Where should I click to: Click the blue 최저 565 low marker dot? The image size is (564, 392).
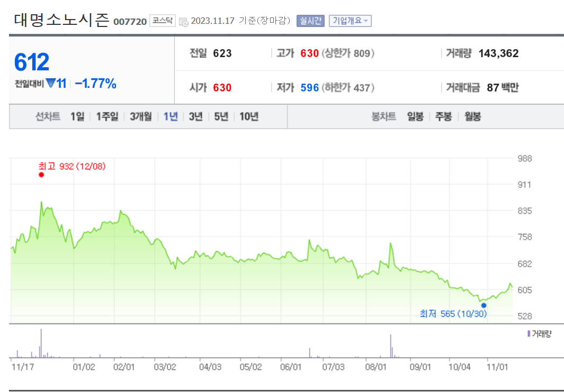pyautogui.click(x=484, y=305)
